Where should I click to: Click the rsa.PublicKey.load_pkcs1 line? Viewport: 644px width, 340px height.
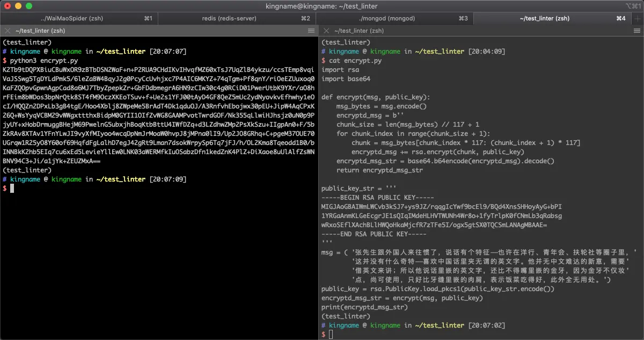point(438,289)
